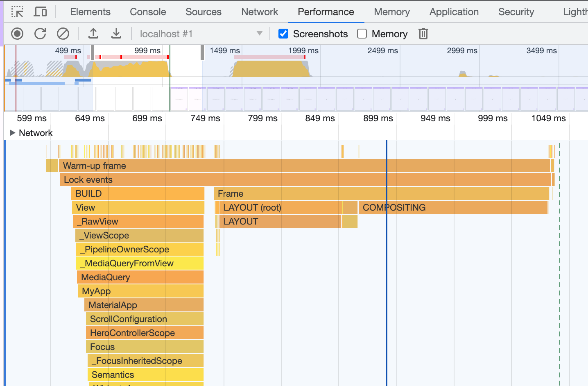Toggle the device toolbar icon
Viewport: 588px width, 386px height.
point(40,12)
